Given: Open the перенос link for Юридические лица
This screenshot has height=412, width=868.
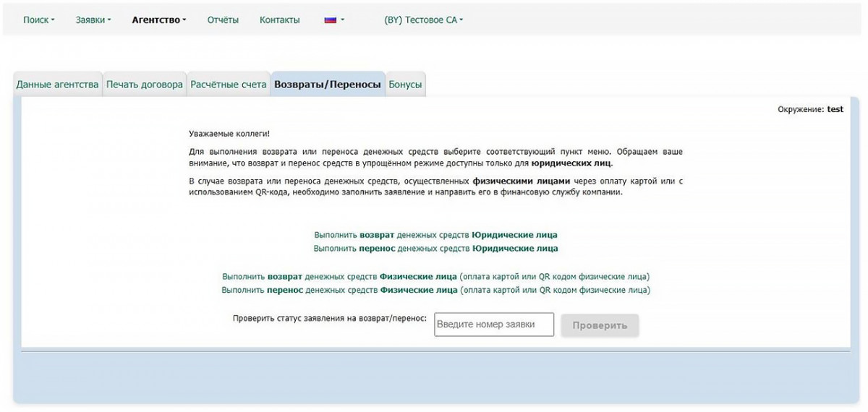Looking at the screenshot, I should pos(435,248).
